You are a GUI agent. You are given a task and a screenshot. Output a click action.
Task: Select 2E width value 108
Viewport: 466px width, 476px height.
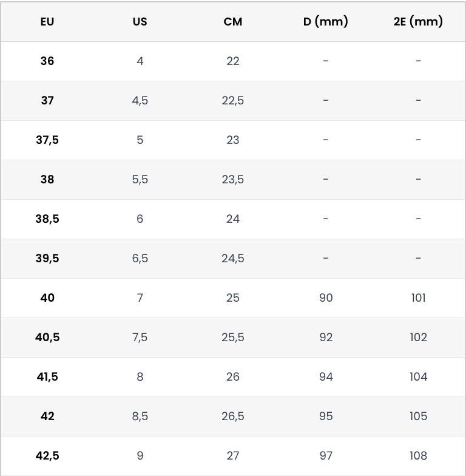pyautogui.click(x=418, y=455)
